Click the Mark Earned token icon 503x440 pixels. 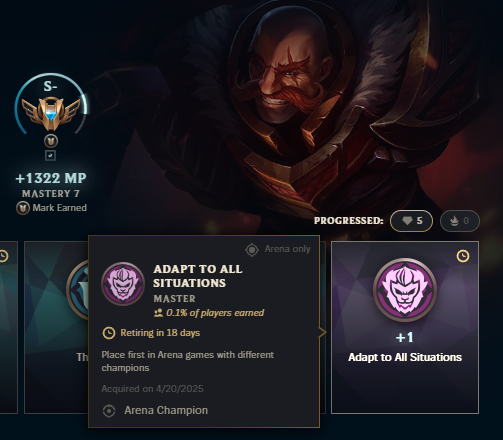23,208
